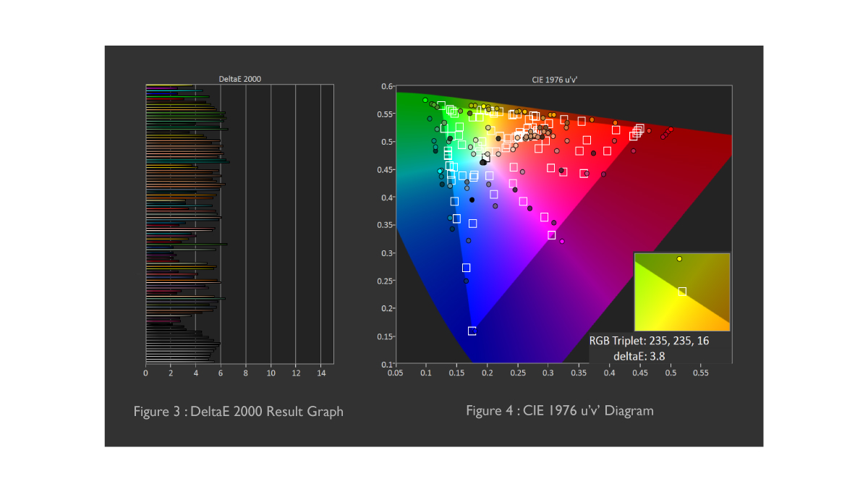The image size is (868, 492).
Task: Select the bright cyan dot on the chart
Action: click(440, 171)
